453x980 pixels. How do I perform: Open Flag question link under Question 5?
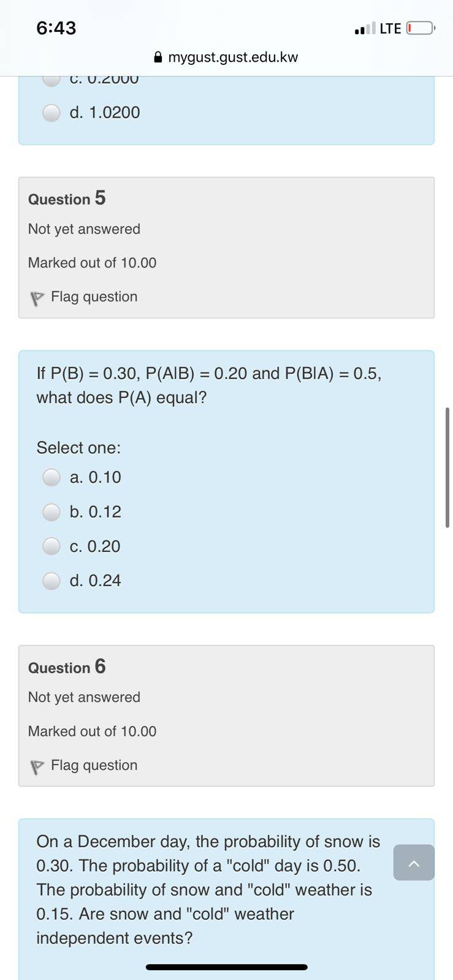(94, 296)
